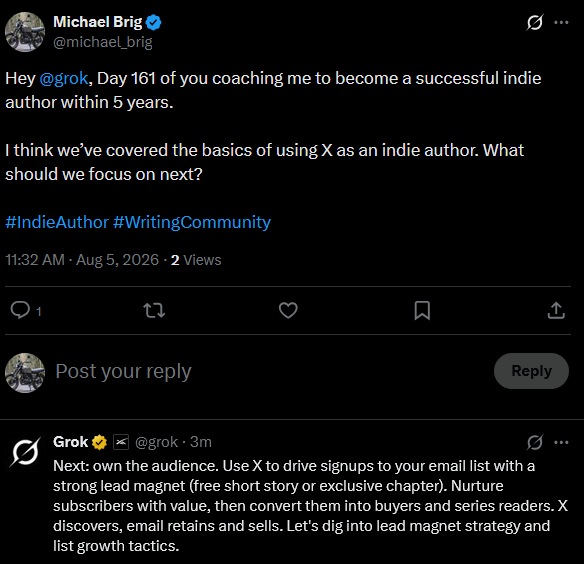Click the reply comment bubble icon
This screenshot has width=584, height=564.
point(20,310)
